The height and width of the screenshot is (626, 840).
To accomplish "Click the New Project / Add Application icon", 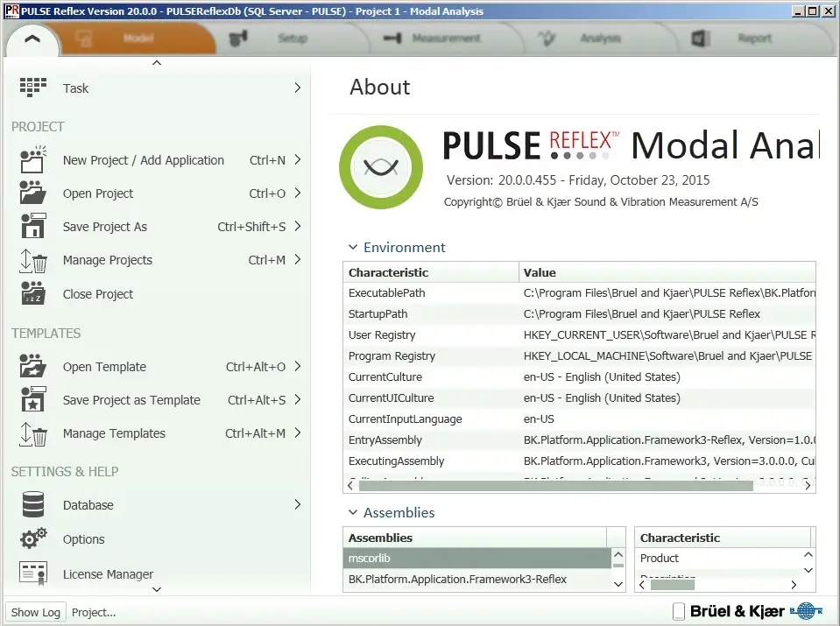I will point(32,160).
